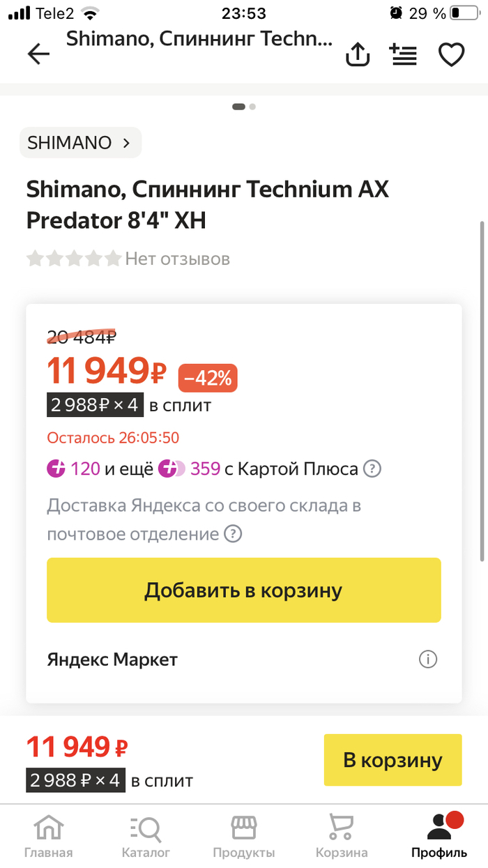This screenshot has width=488, height=868.
Task: Tap the image carousel page dots
Action: click(243, 107)
